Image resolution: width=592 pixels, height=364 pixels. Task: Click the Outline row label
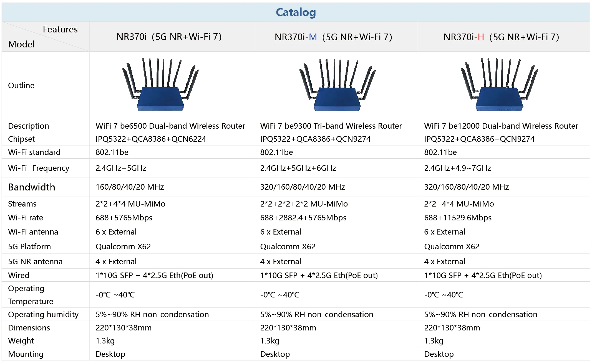click(21, 85)
